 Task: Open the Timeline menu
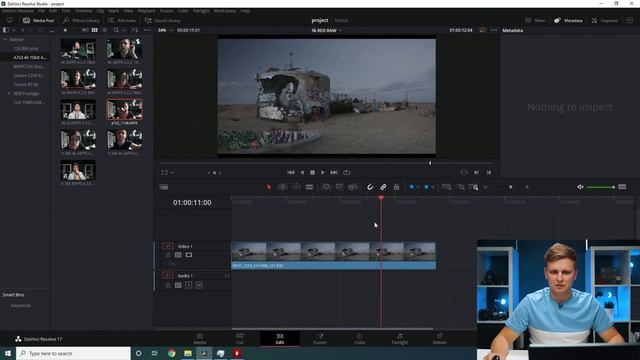pos(83,11)
